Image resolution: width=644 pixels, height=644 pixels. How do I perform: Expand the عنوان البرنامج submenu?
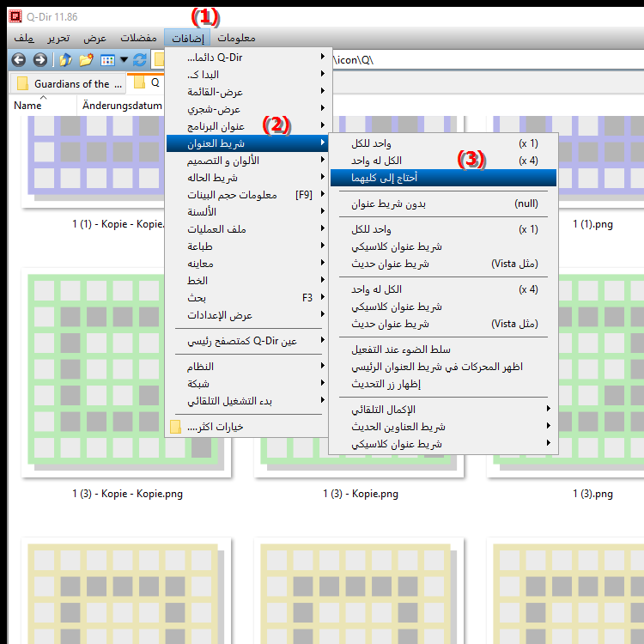tap(246, 126)
